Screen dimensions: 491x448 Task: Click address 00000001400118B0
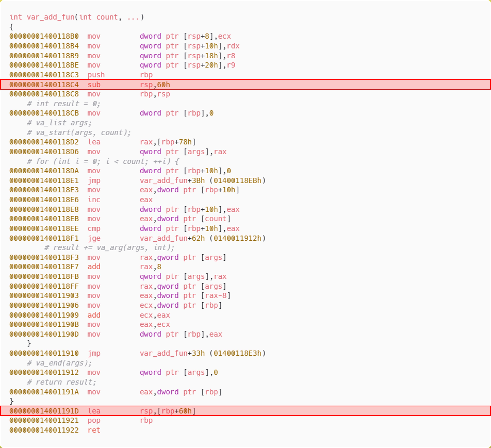click(x=44, y=36)
